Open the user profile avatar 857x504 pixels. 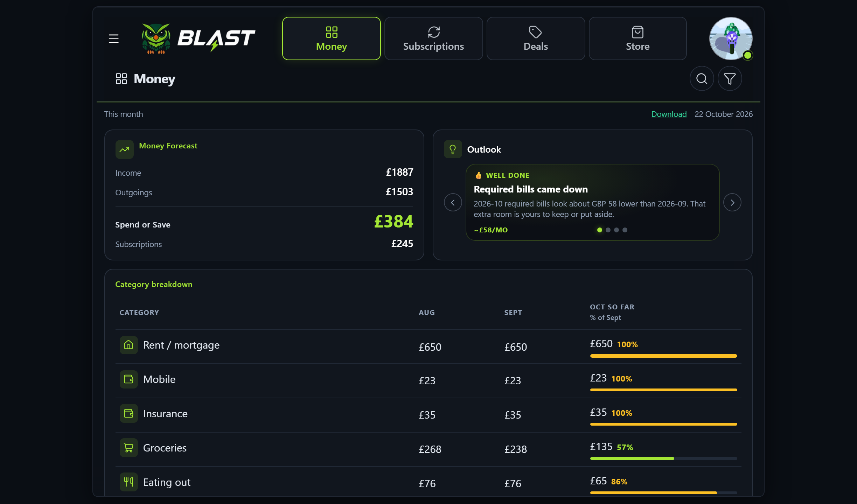tap(731, 38)
